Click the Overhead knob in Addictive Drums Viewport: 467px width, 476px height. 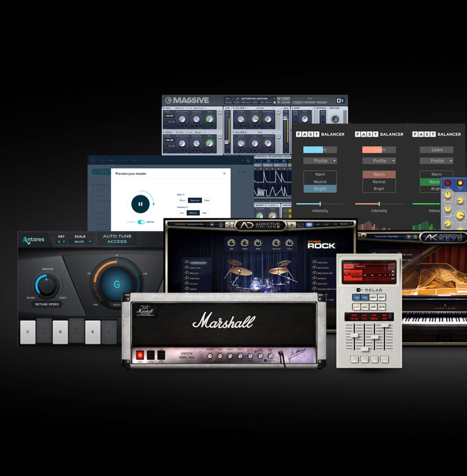tap(276, 243)
